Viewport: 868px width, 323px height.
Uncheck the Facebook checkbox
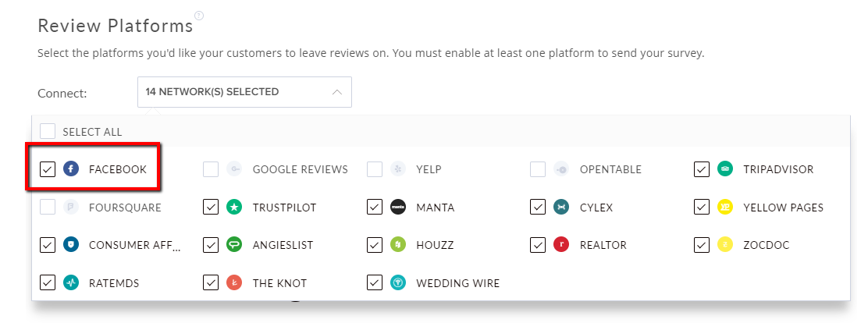(x=48, y=169)
